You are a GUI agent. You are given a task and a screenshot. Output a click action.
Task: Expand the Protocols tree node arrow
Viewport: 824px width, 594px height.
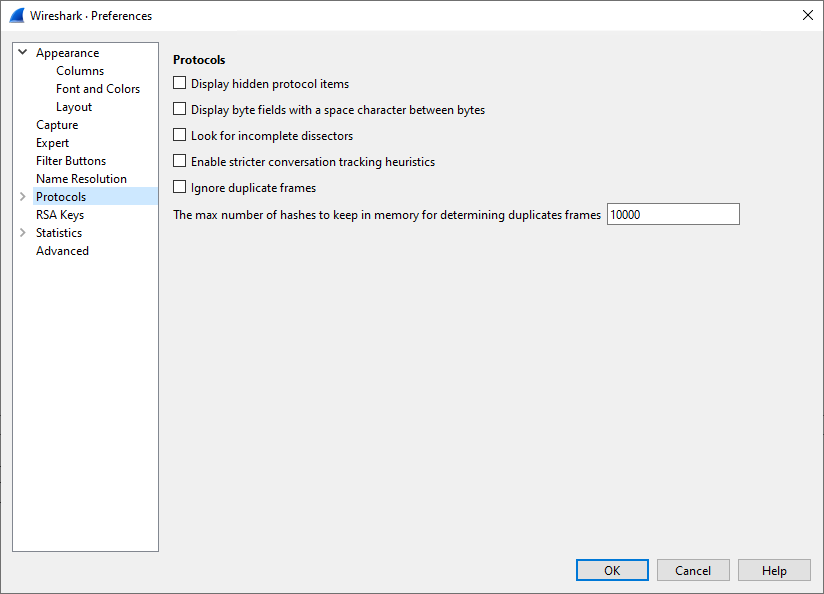(23, 197)
